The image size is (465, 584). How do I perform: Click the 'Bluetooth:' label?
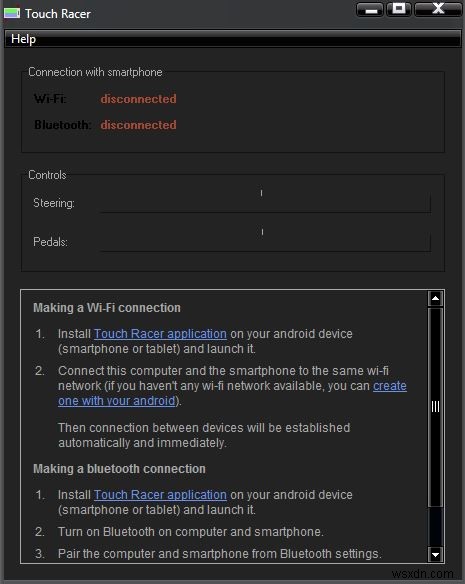[x=63, y=125]
